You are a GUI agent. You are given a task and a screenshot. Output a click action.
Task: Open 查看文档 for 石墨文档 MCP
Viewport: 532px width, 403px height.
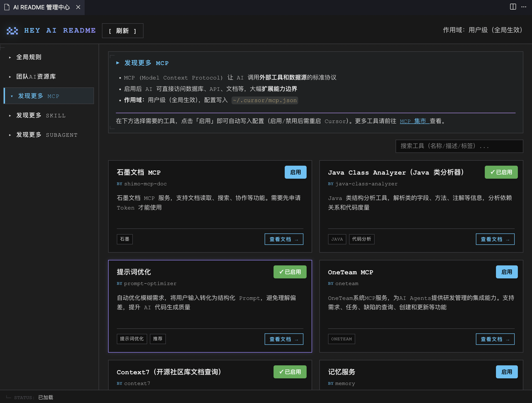coord(284,239)
